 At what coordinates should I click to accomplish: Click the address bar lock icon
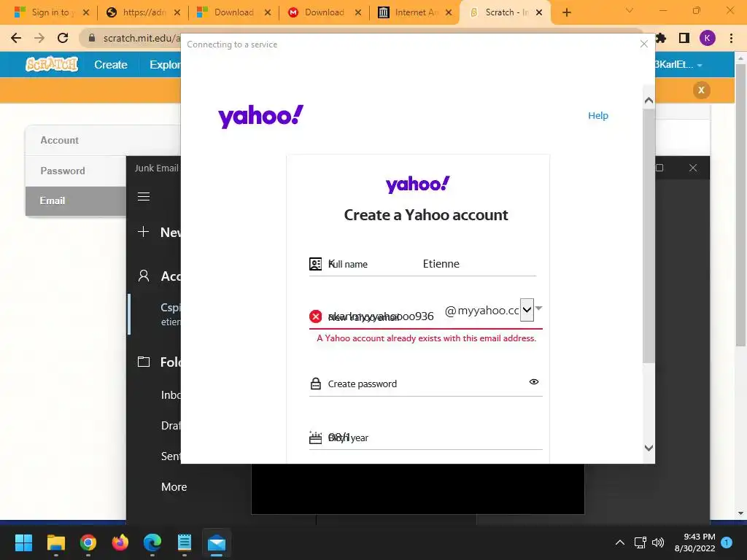92,38
